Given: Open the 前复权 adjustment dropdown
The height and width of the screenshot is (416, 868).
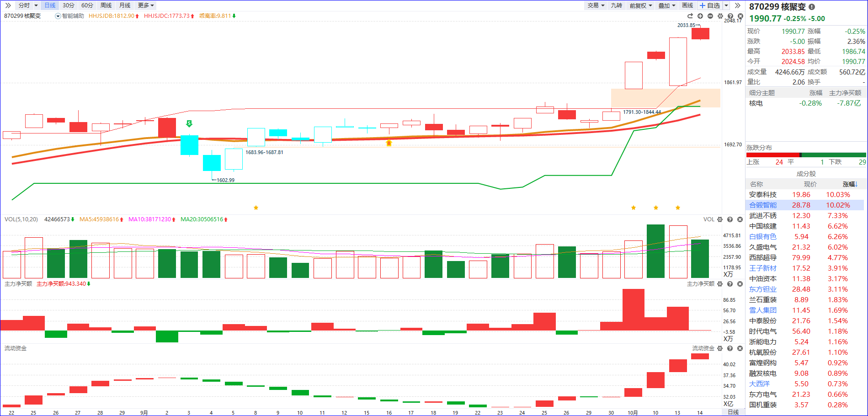Looking at the screenshot, I should coord(641,5).
